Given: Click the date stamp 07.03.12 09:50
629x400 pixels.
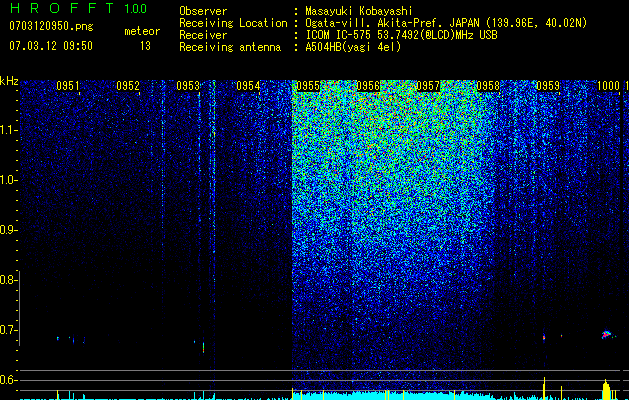Looking at the screenshot, I should pyautogui.click(x=51, y=45).
